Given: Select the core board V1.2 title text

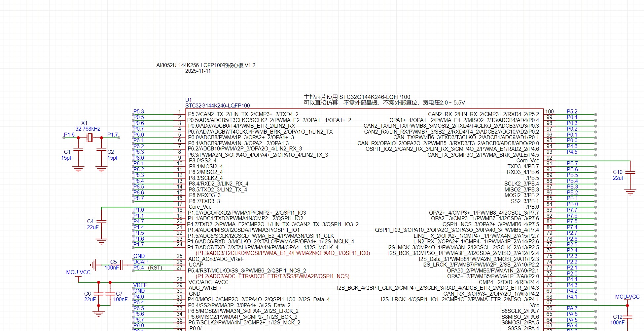Looking at the screenshot, I should (205, 65).
